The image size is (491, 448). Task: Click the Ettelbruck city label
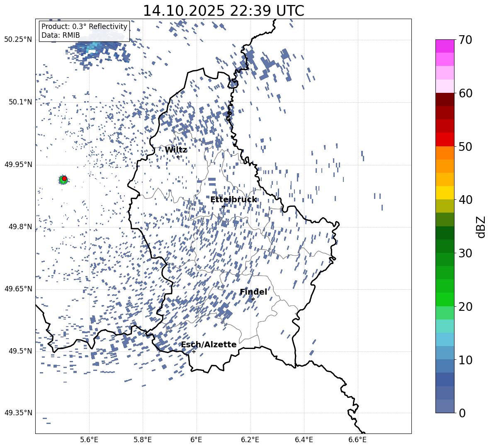[233, 200]
